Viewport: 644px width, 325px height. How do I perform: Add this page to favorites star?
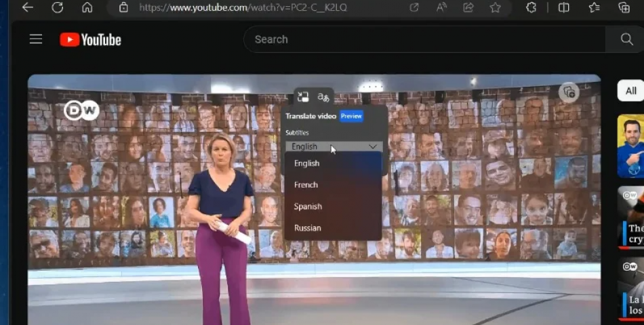click(x=496, y=7)
